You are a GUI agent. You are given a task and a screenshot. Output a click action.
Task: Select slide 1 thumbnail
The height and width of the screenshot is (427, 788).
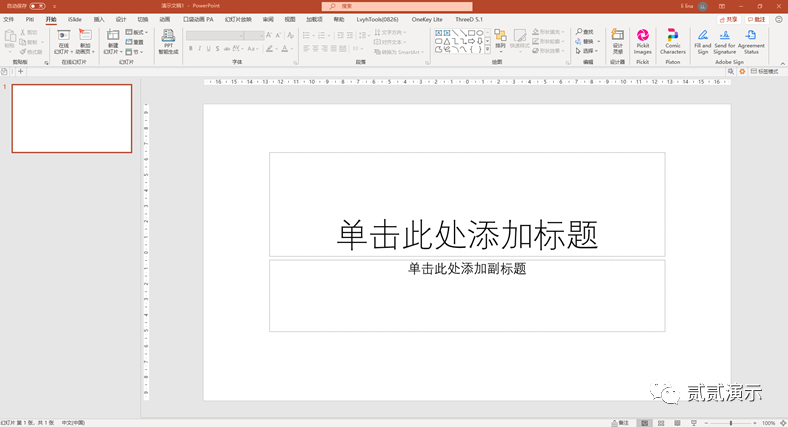pos(72,119)
